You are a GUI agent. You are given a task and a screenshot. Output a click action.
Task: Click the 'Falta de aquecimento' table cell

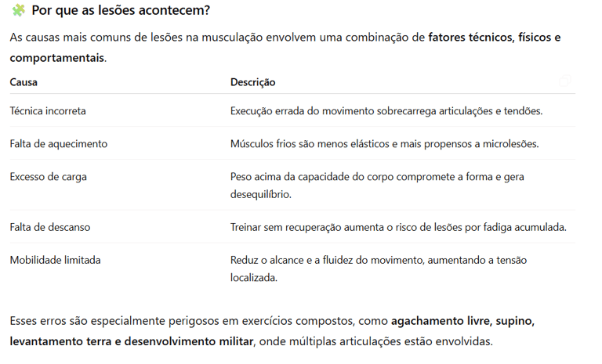pyautogui.click(x=59, y=144)
